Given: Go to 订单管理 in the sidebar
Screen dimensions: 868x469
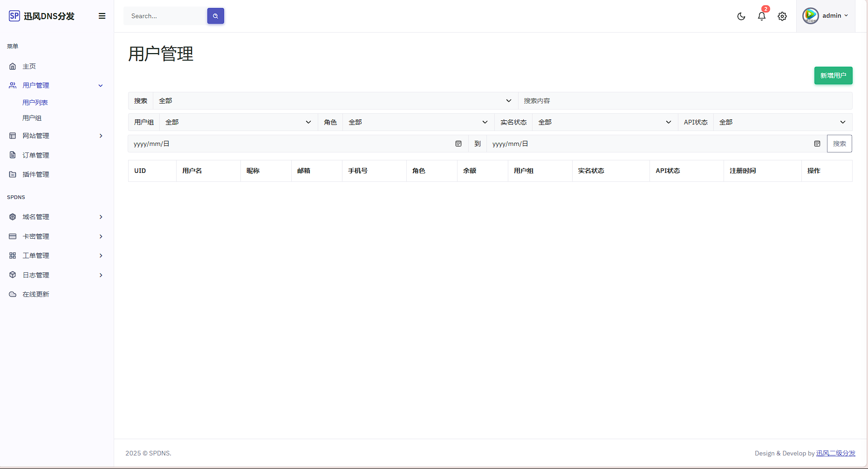Looking at the screenshot, I should 36,155.
